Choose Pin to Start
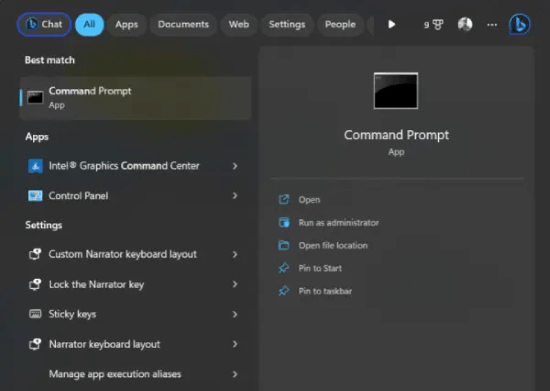 pyautogui.click(x=320, y=268)
